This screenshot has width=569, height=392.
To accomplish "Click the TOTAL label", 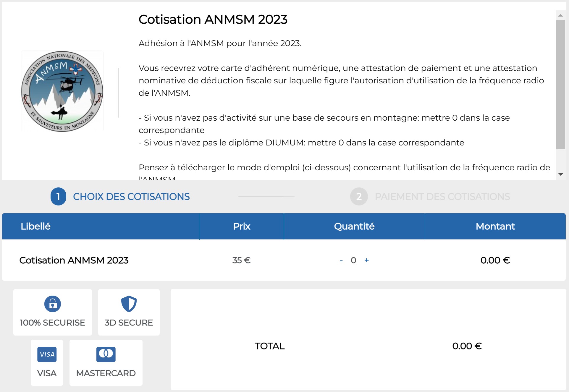I will pos(270,346).
